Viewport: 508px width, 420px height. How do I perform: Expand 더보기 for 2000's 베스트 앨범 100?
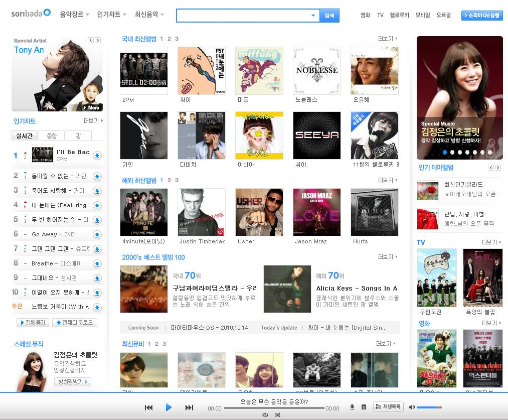[x=388, y=257]
